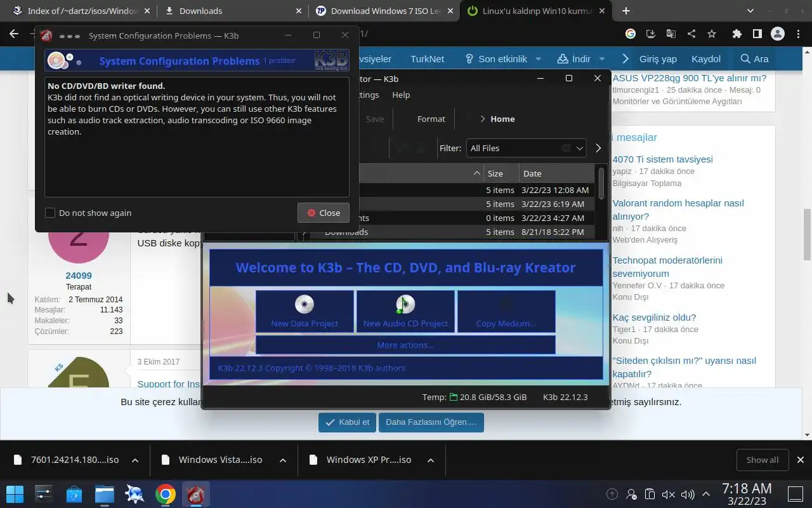Open system settings icon on taskbar
812x508 pixels.
pos(44,493)
